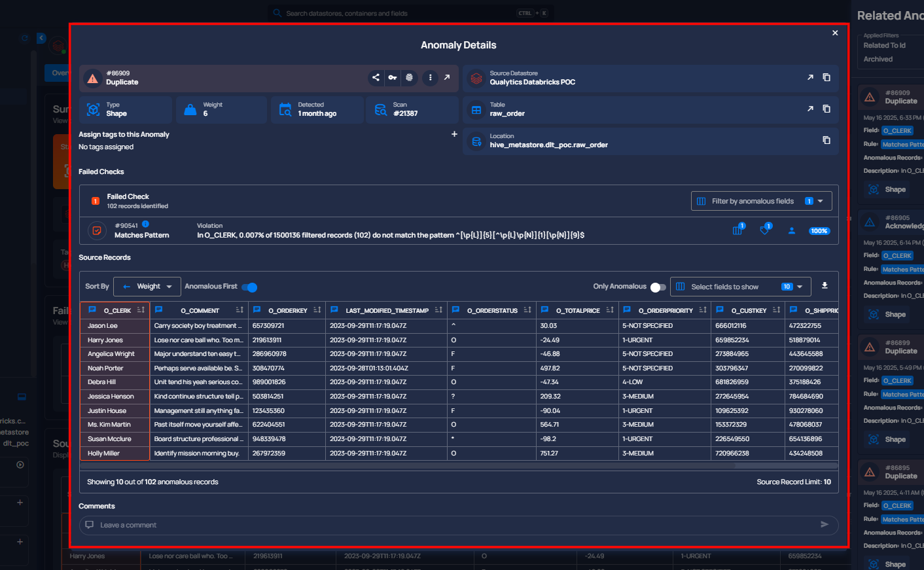Click the Matches Pattern check icon
The height and width of the screenshot is (570, 924).
click(97, 230)
